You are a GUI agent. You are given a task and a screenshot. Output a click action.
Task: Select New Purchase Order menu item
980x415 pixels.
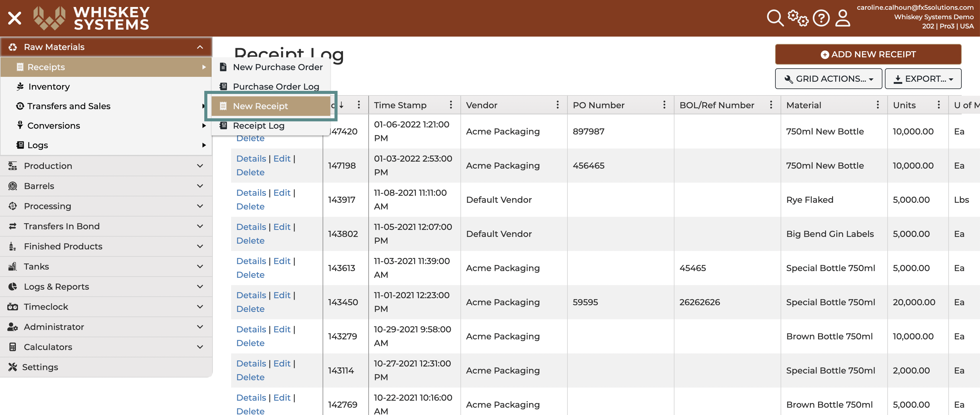pos(270,67)
